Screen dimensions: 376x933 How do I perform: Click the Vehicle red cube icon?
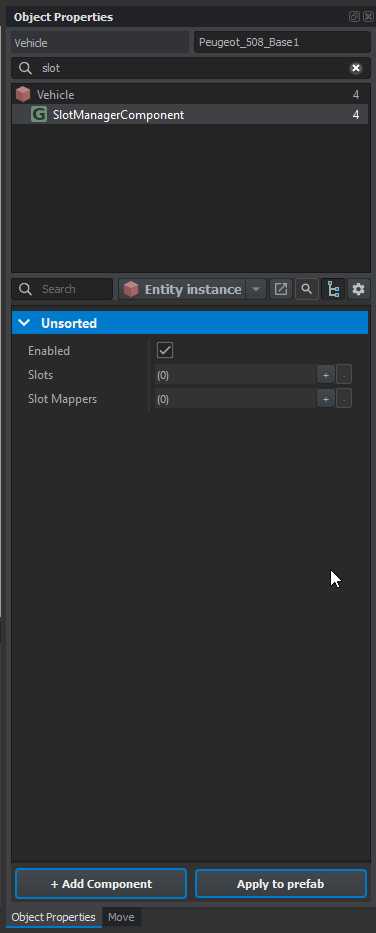click(x=23, y=95)
